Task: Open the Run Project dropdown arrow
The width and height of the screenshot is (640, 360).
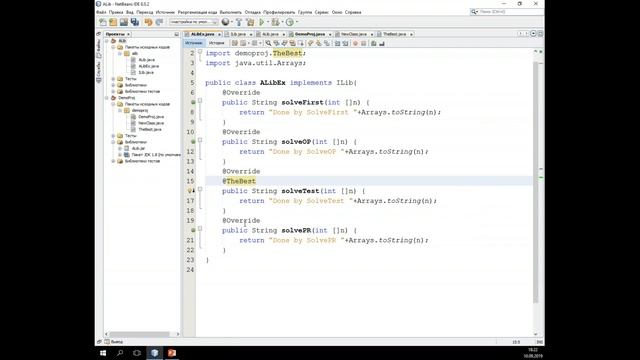Action: [x=268, y=22]
